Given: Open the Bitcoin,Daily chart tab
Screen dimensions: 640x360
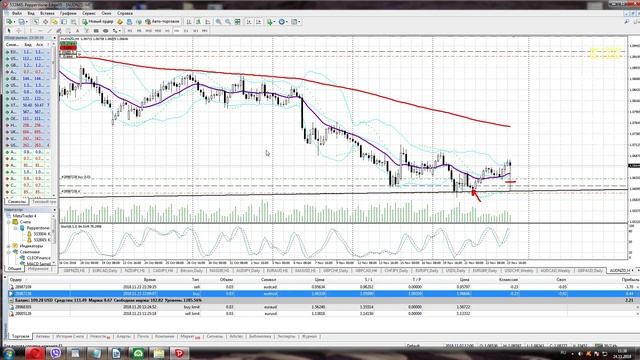Looking at the screenshot, I should 191,271.
